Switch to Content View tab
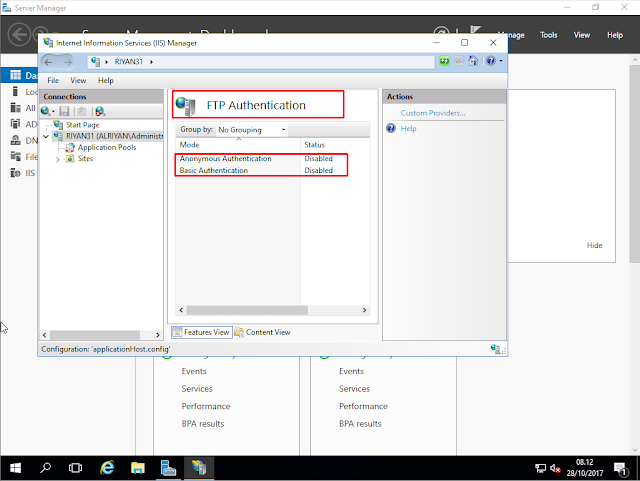Viewport: 640px width, 481px height. click(263, 332)
